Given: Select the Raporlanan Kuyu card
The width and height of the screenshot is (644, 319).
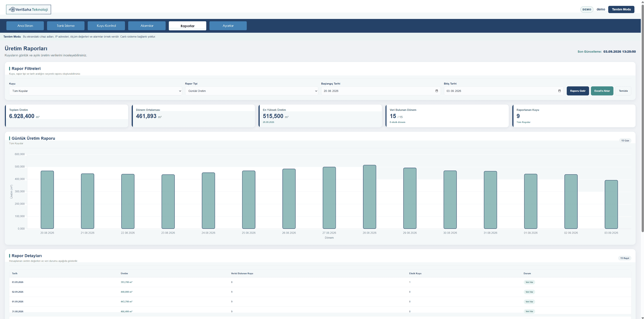Looking at the screenshot, I should 574,116.
